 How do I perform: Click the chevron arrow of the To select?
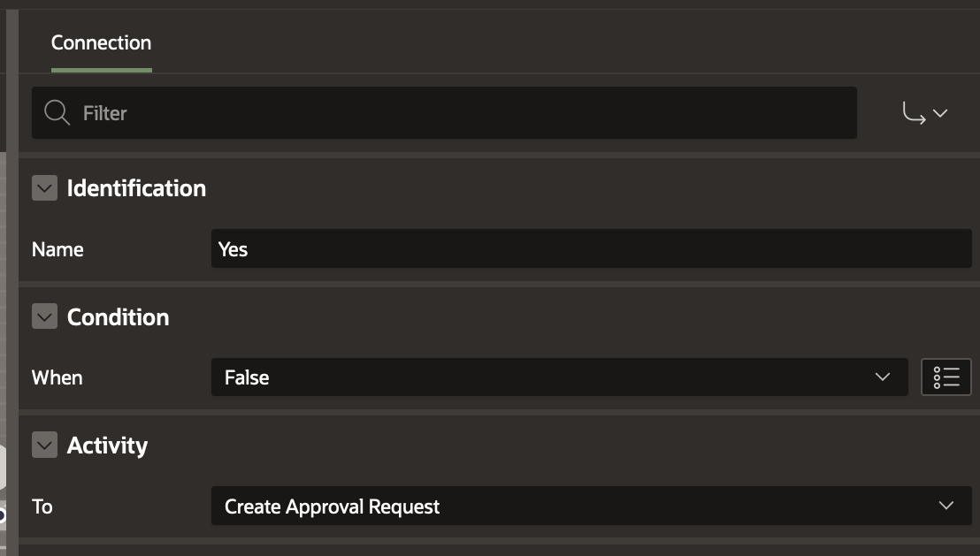(946, 506)
